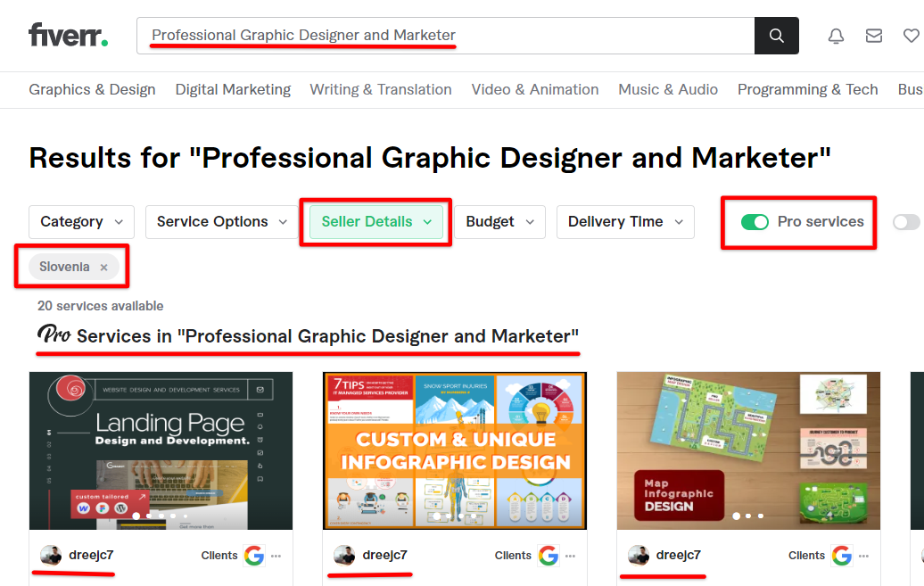This screenshot has width=924, height=586.
Task: Click the Fiverr logo
Action: [67, 35]
